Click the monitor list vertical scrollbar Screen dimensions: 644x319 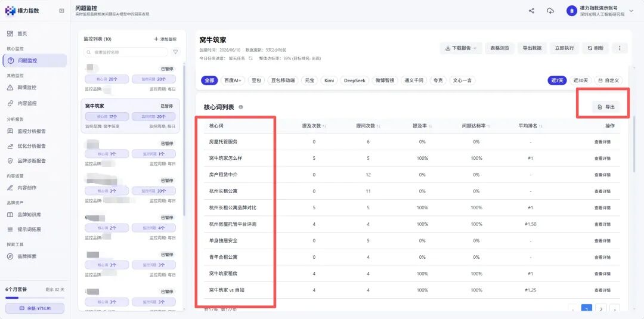click(x=184, y=140)
